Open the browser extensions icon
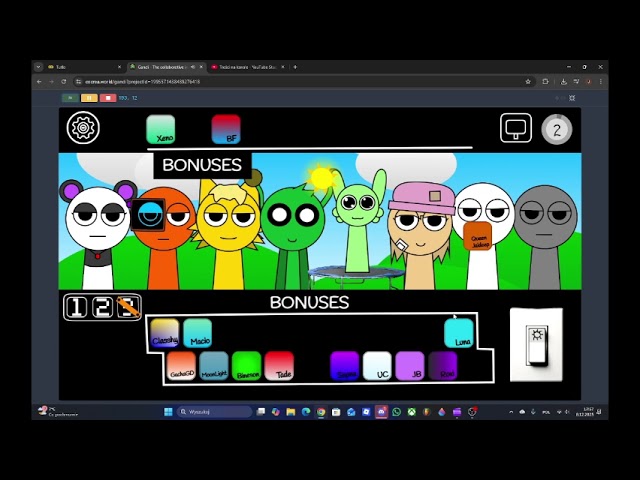This screenshot has height=480, width=640. pyautogui.click(x=545, y=82)
